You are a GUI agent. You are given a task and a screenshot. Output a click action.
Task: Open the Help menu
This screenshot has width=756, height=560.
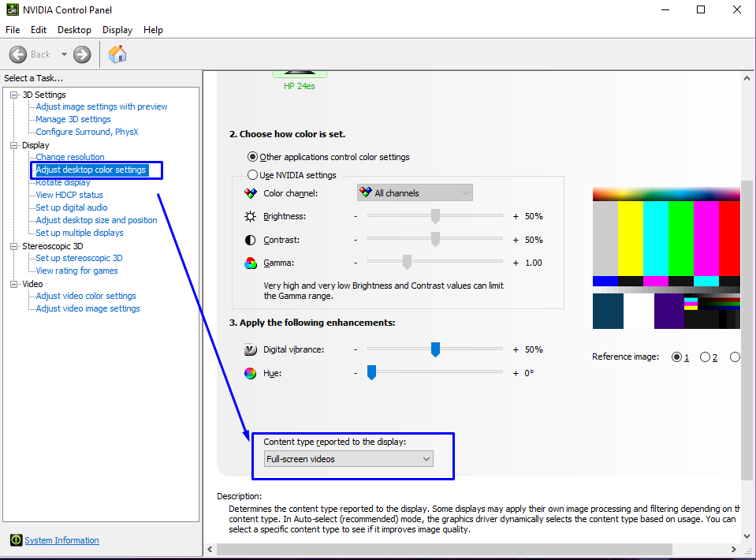click(153, 30)
